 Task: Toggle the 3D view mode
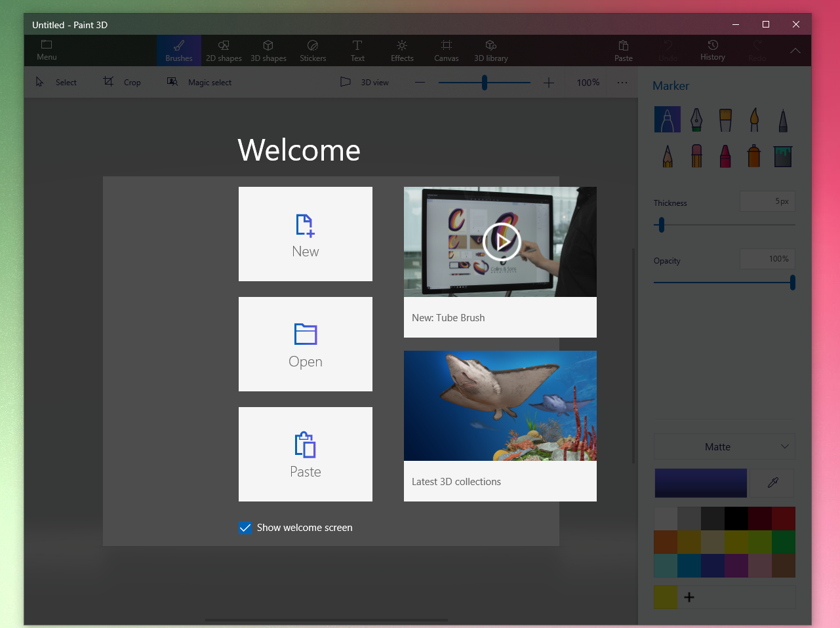365,81
